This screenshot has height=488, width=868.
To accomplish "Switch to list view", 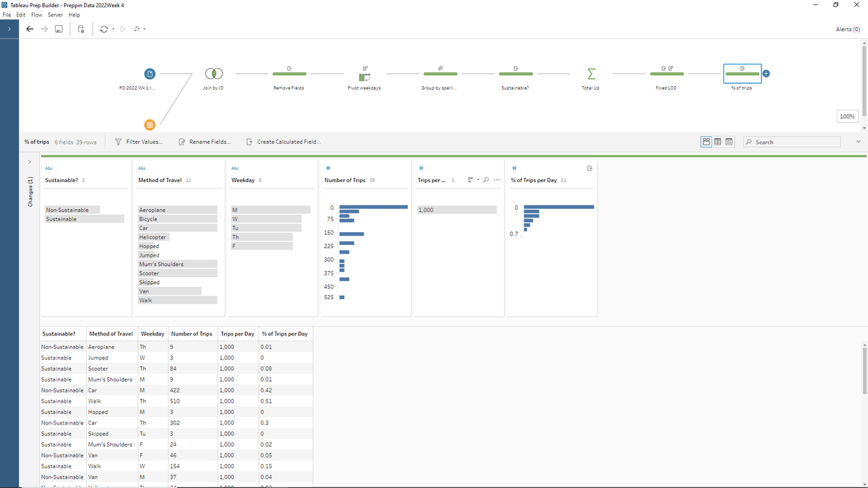I will coord(729,142).
